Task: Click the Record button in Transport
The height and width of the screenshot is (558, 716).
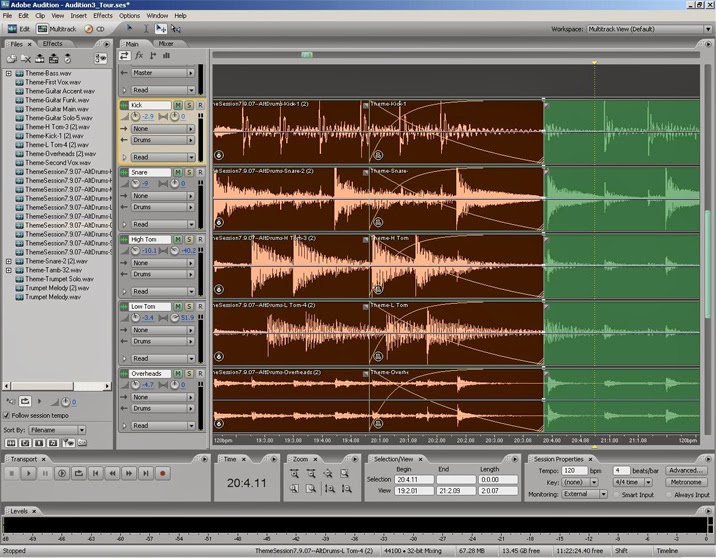Action: click(163, 474)
